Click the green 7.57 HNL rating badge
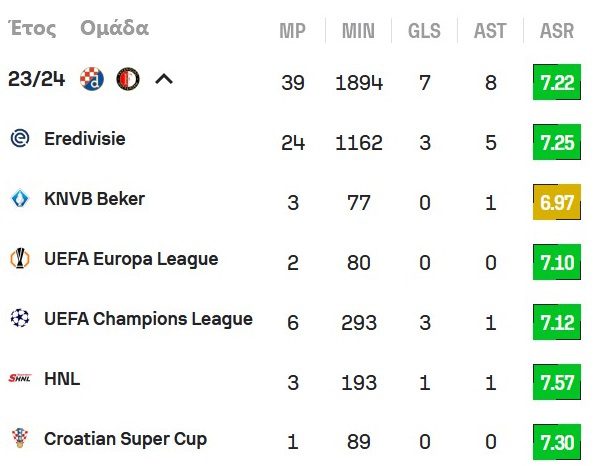 pos(557,383)
